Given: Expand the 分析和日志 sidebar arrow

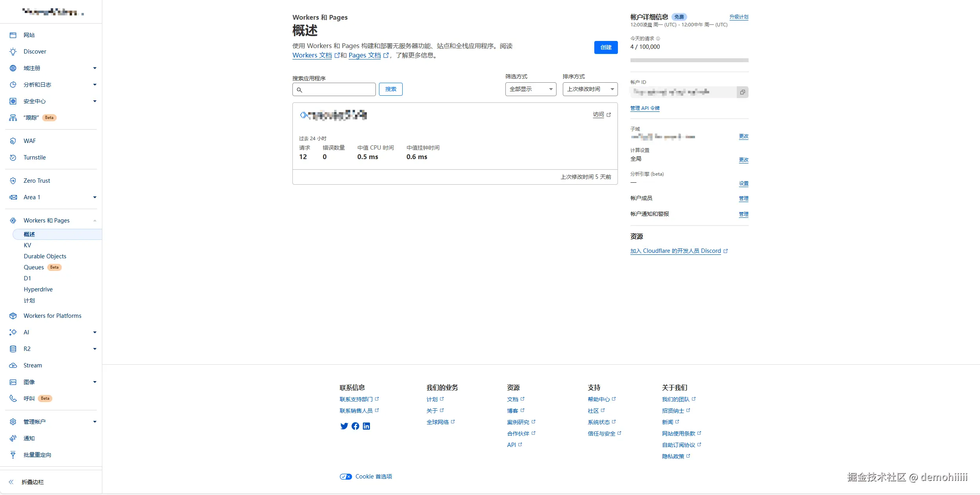Looking at the screenshot, I should point(95,85).
